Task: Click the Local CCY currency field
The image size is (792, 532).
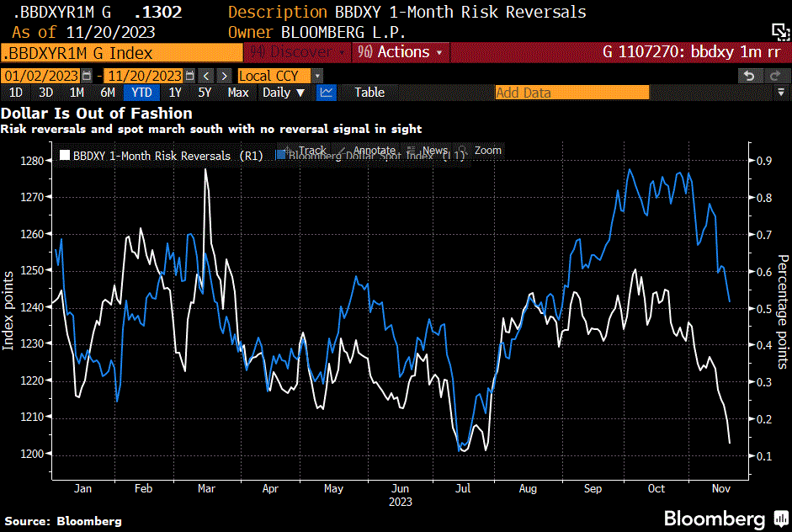Action: click(274, 76)
